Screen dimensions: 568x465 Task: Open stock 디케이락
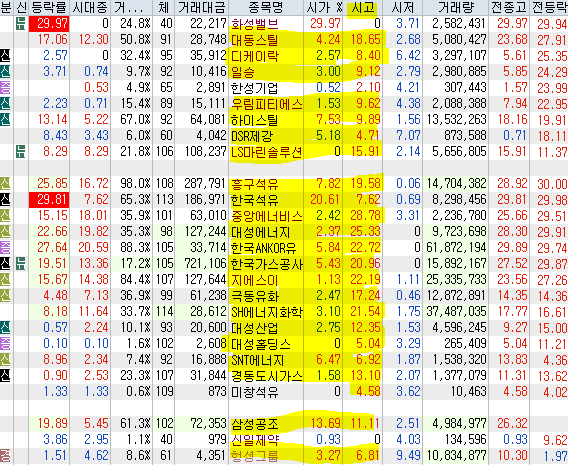[x=255, y=56]
